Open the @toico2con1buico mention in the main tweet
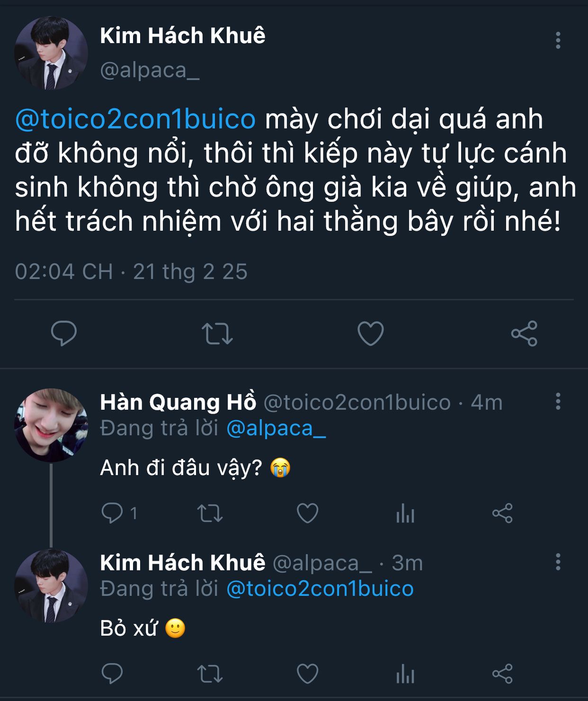588x701 pixels. [x=135, y=119]
